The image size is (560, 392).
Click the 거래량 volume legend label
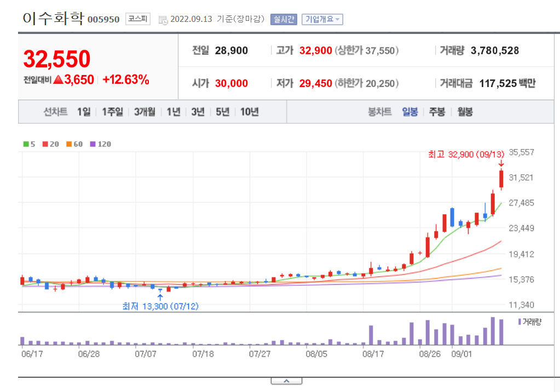pyautogui.click(x=530, y=321)
